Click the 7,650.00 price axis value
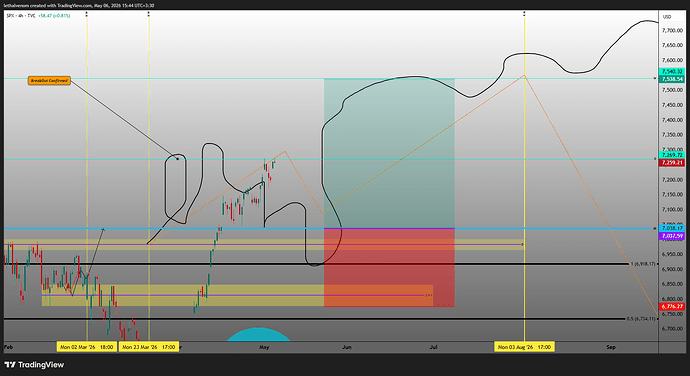The height and width of the screenshot is (376, 690). (x=672, y=45)
